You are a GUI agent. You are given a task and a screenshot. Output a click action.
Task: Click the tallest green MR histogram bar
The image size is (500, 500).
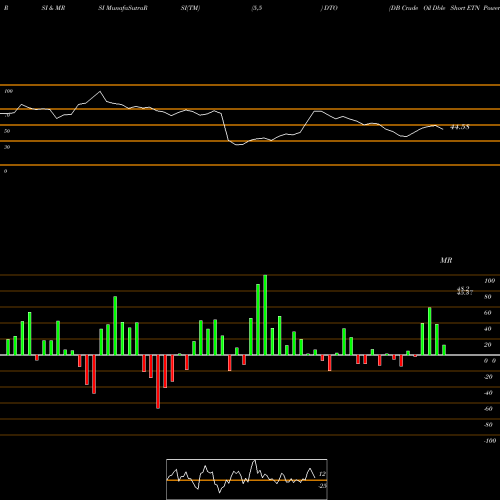click(x=265, y=315)
